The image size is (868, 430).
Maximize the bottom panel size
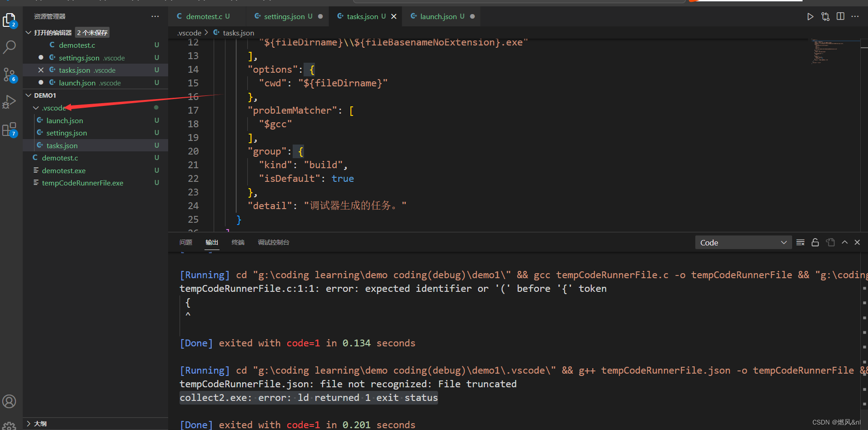point(844,242)
